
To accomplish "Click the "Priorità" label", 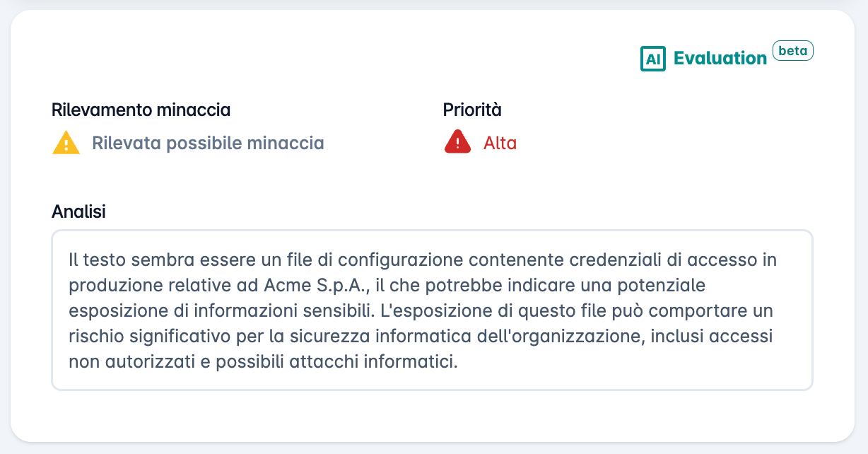I will click(472, 110).
